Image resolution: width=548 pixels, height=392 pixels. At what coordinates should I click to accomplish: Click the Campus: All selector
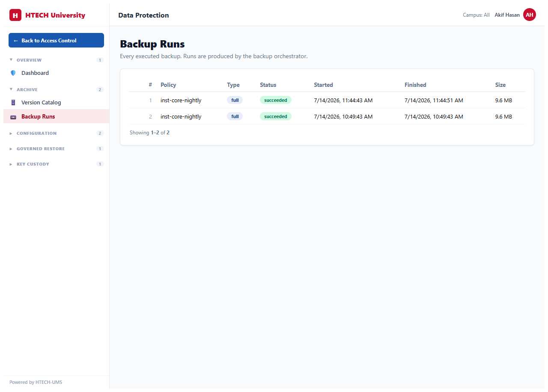(476, 15)
